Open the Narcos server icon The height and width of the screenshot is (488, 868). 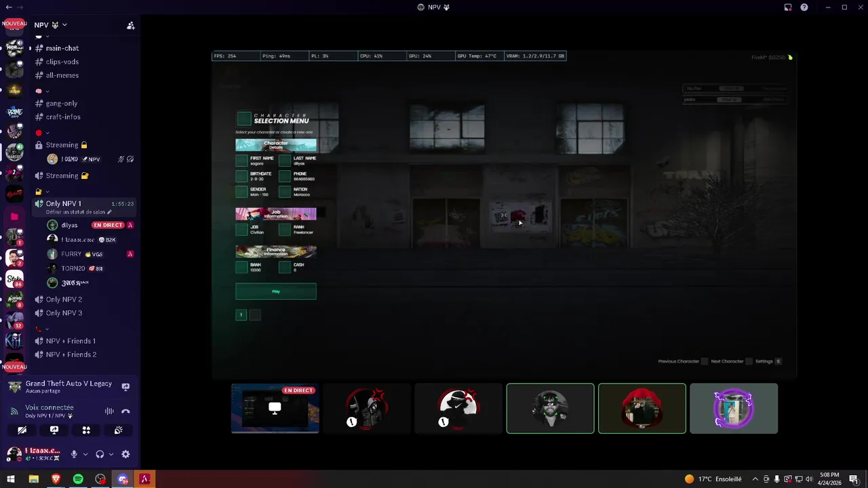tap(14, 152)
